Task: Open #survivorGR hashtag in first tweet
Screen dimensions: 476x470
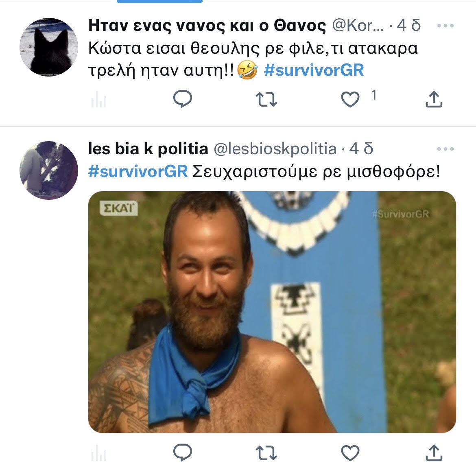Action: [314, 70]
